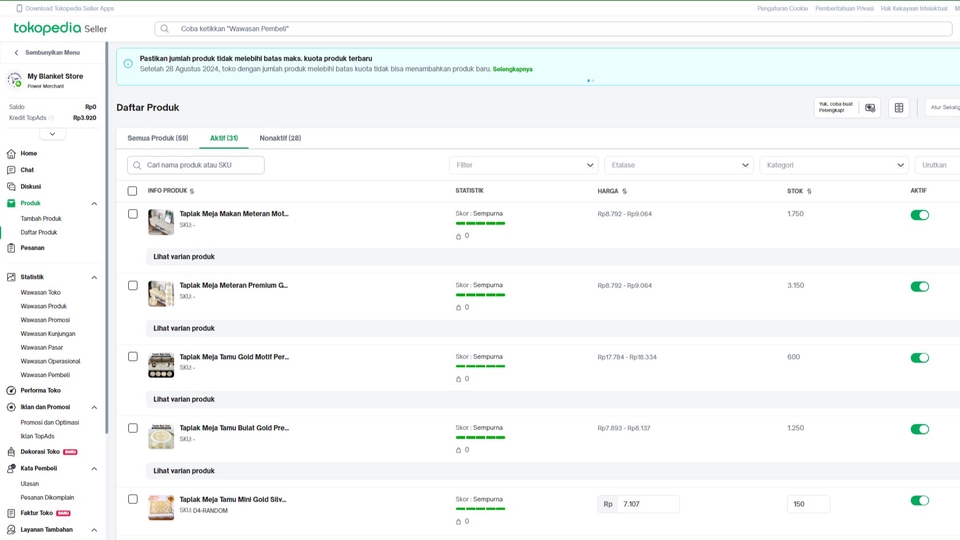Open the Taplak Meja Tamu Gold Motif title

tap(234, 356)
